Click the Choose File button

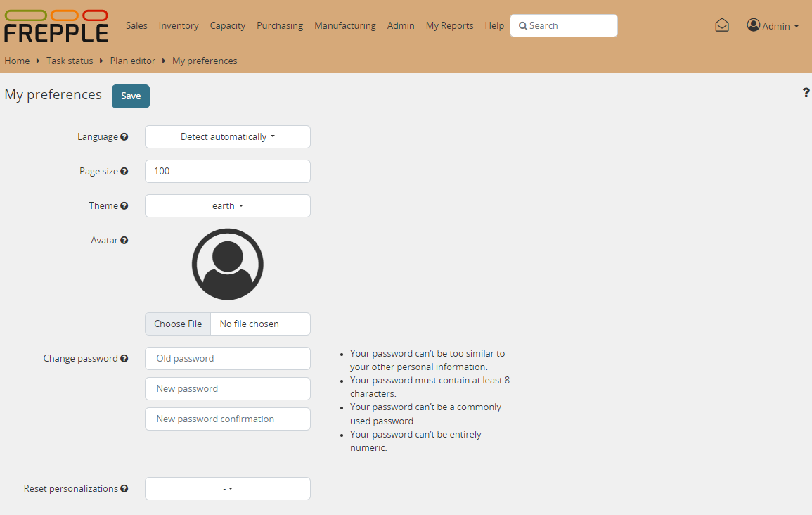[x=178, y=324]
